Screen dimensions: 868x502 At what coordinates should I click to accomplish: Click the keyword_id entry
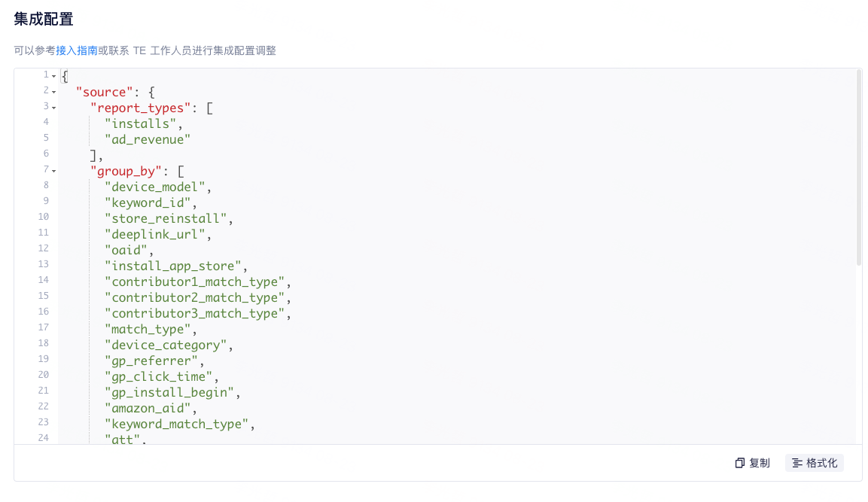click(x=148, y=202)
